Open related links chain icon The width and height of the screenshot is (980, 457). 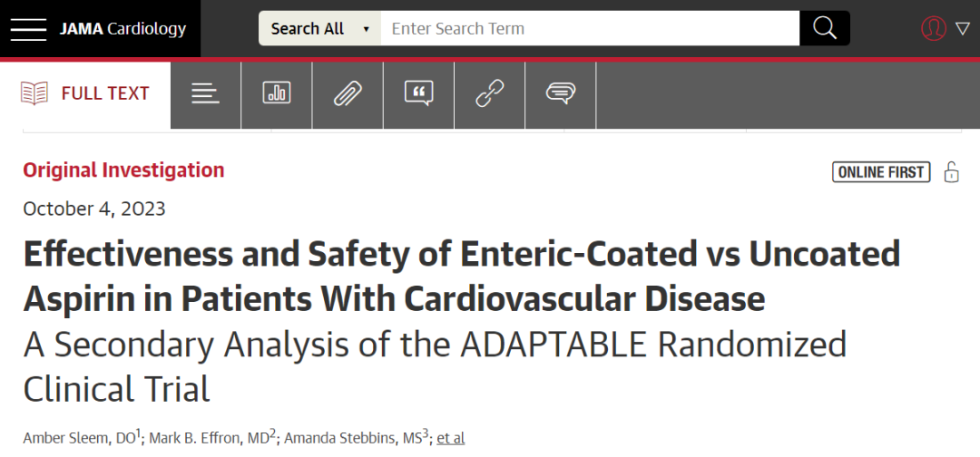point(489,95)
